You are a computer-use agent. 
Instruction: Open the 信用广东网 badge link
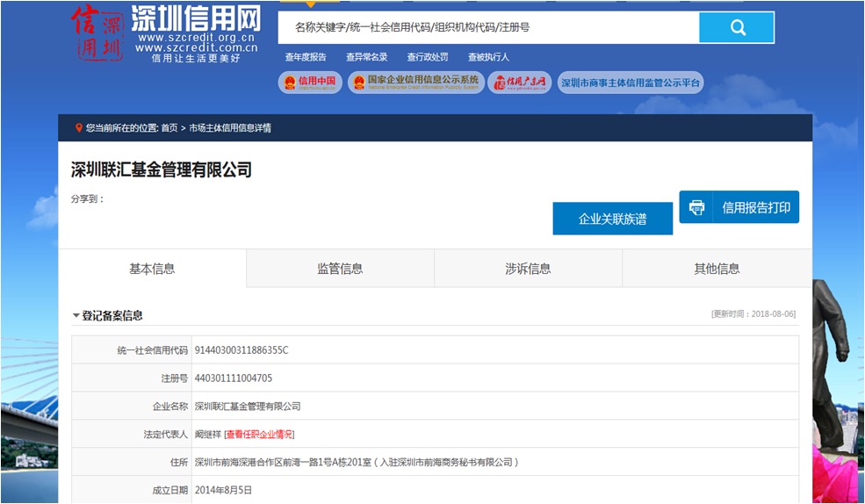[520, 83]
